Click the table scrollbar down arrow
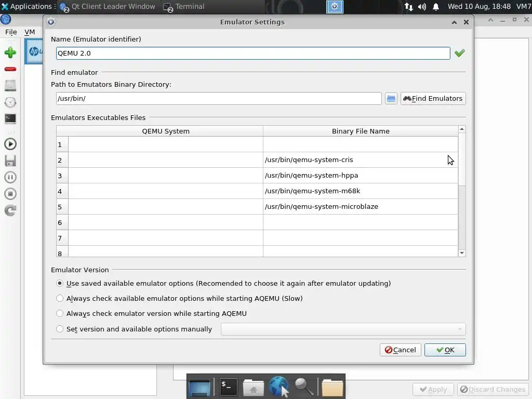532x399 pixels. (462, 253)
